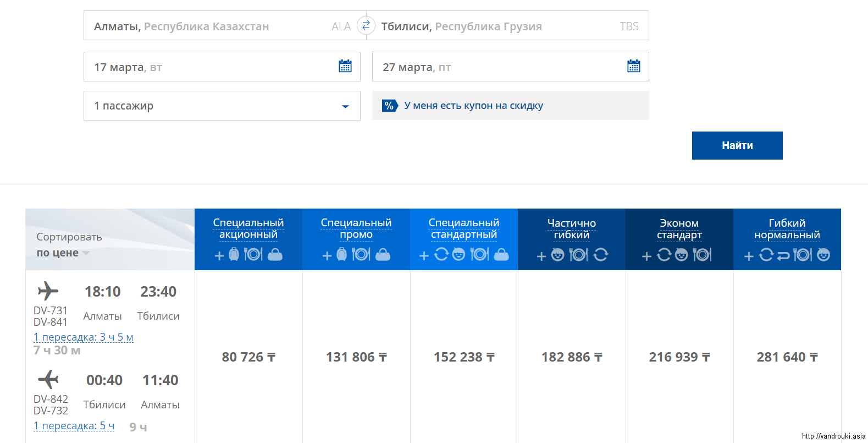Click meal icon under Эконом стандарт

coord(702,254)
